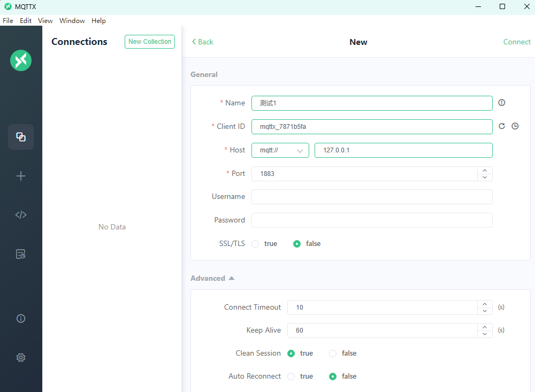Click into the Name input field

coord(372,103)
